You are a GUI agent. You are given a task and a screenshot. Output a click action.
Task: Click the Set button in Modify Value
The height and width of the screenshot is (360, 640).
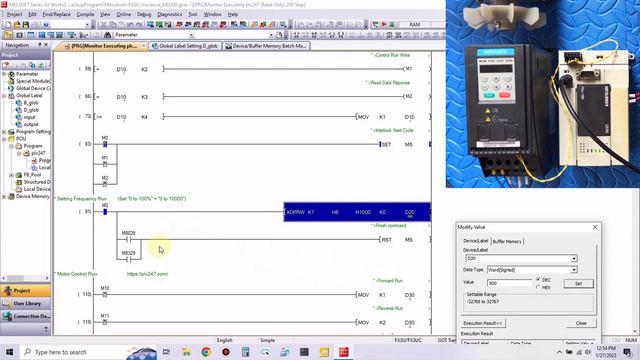tap(578, 283)
